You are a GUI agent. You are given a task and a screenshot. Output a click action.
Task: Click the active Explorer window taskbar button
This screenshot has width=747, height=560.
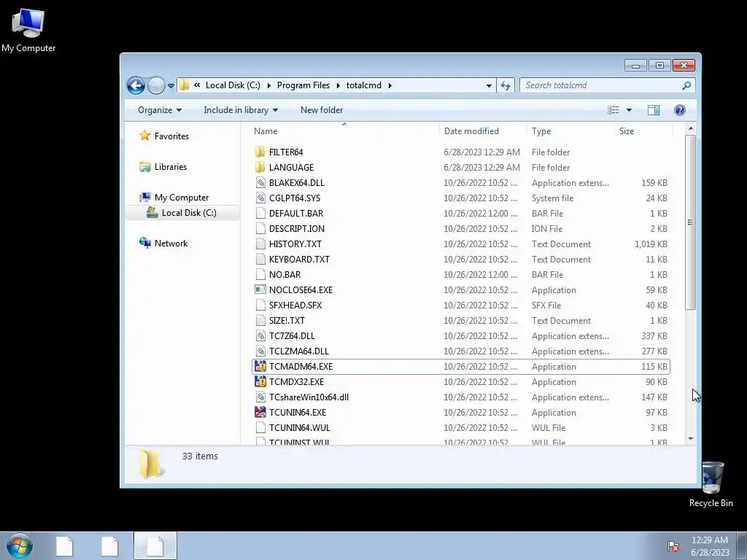click(155, 545)
